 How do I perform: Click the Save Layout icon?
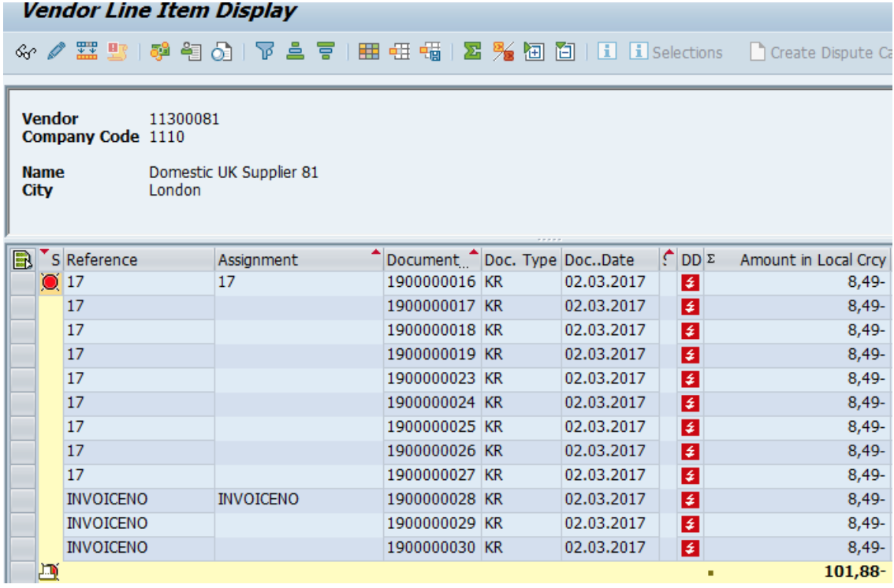coord(430,52)
